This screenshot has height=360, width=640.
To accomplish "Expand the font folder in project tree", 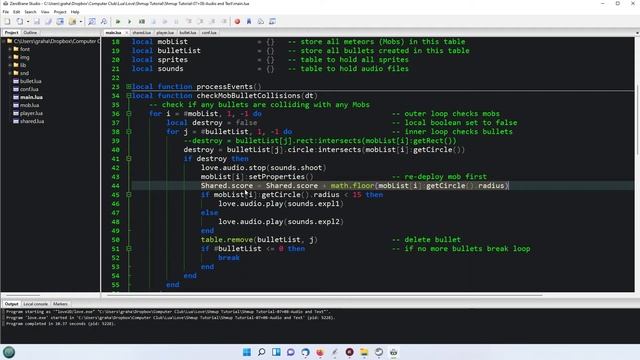I will point(10,49).
